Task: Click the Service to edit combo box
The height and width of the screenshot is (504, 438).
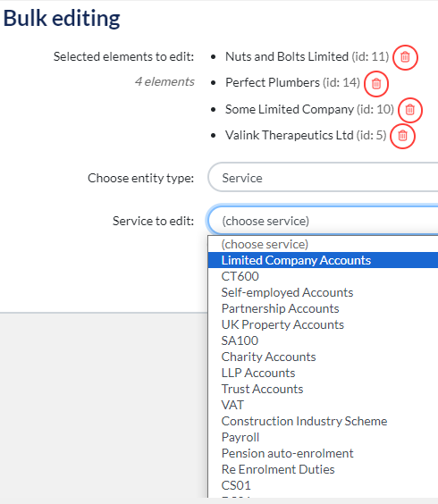Action: click(x=323, y=221)
